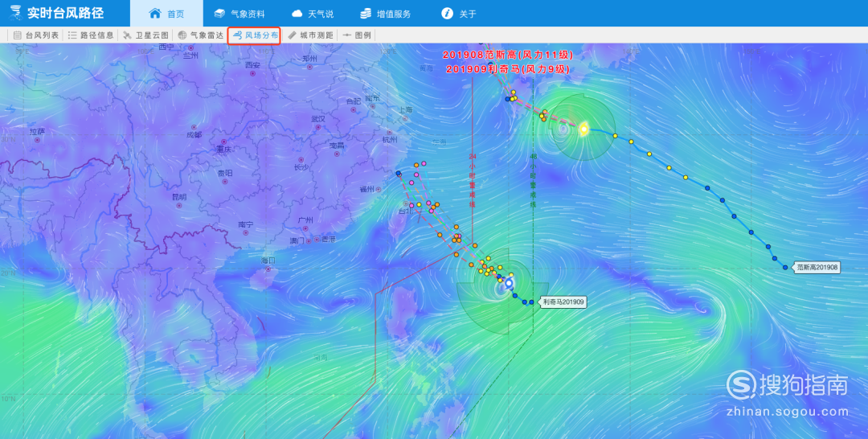This screenshot has height=439, width=868.
Task: Open the 气象资料 menu
Action: click(240, 14)
